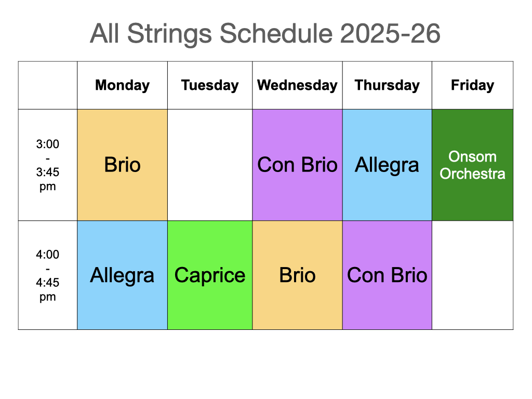Select the bright green Caprice cell
Image resolution: width=532 pixels, height=399 pixels.
[210, 275]
